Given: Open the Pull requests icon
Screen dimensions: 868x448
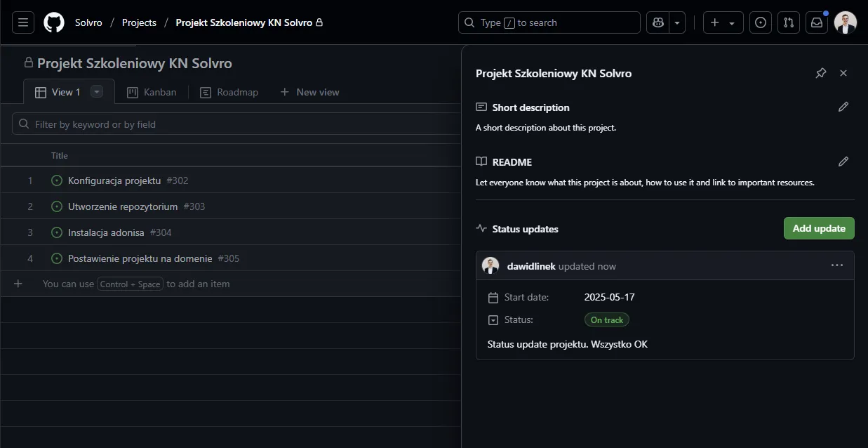Looking at the screenshot, I should [x=789, y=22].
